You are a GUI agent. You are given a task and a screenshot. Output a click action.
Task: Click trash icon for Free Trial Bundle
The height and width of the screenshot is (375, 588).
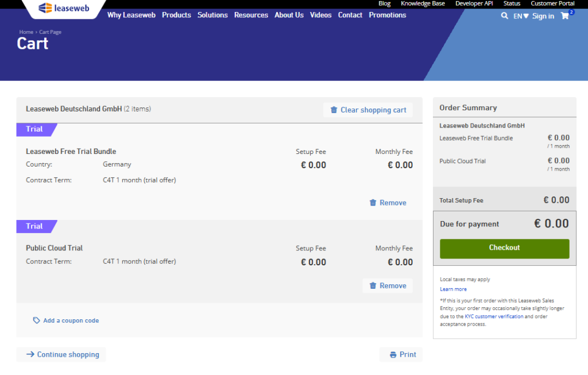click(x=373, y=203)
